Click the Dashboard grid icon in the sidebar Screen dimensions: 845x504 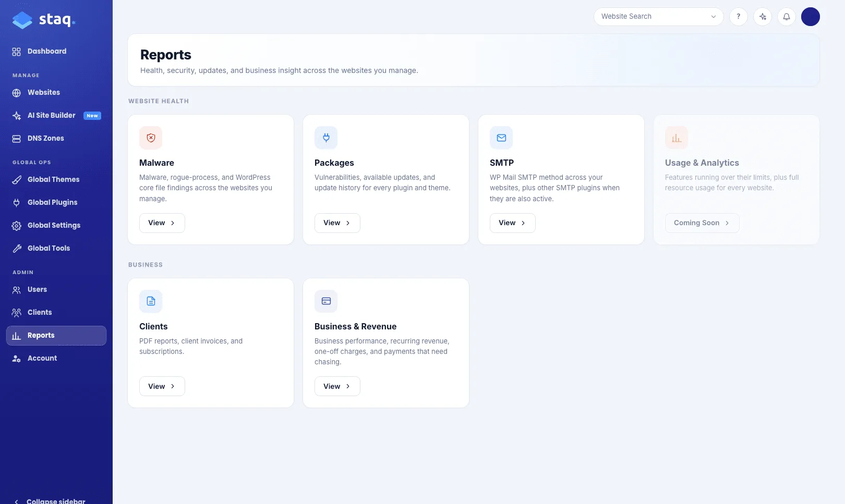tap(17, 52)
